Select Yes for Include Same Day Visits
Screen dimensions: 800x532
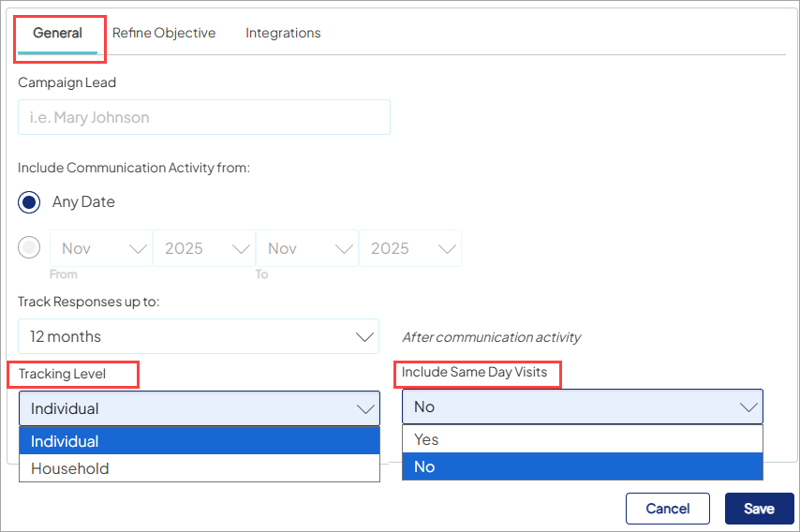[x=582, y=439]
